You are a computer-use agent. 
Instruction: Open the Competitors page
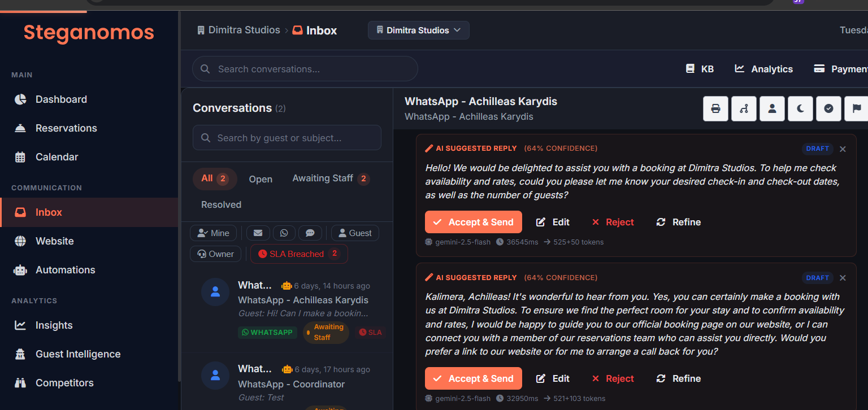tap(89, 383)
